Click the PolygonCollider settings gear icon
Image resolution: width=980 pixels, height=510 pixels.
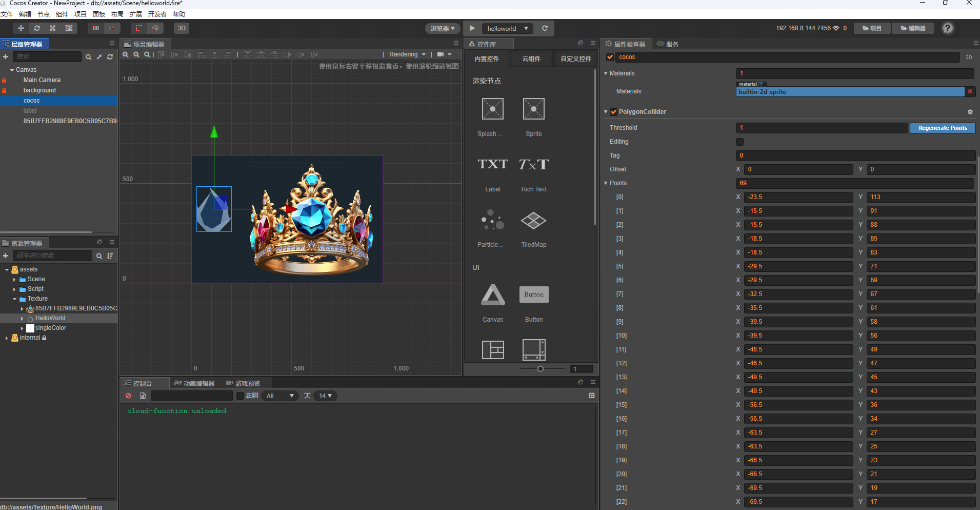[970, 112]
